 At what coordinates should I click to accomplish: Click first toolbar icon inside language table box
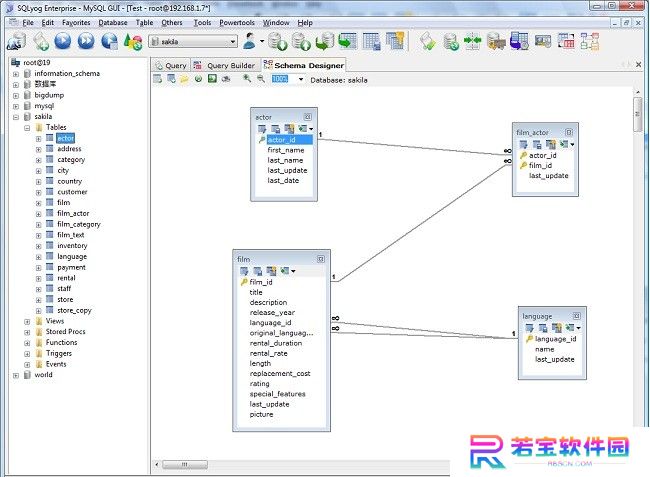coord(530,328)
